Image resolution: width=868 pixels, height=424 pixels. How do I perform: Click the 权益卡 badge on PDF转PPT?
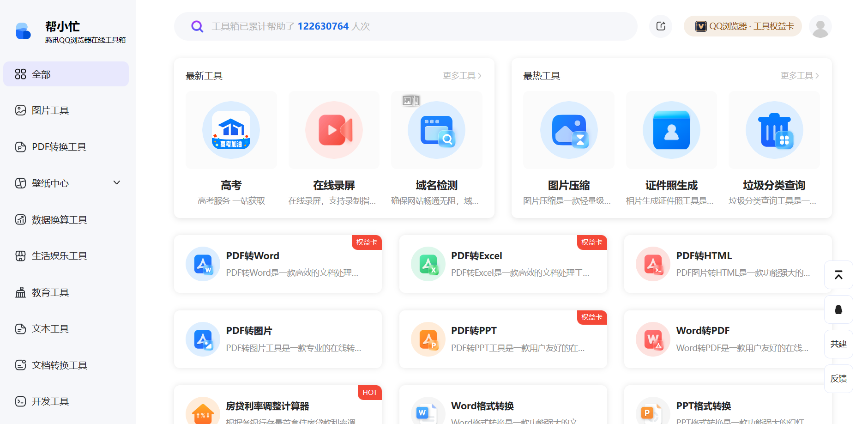click(x=592, y=317)
